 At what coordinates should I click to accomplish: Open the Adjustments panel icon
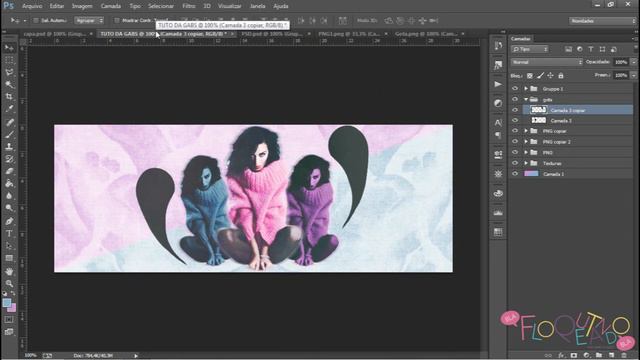click(x=498, y=103)
